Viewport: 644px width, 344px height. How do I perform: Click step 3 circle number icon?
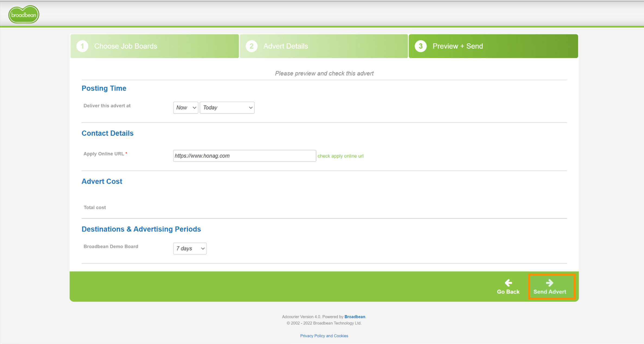[x=420, y=46]
